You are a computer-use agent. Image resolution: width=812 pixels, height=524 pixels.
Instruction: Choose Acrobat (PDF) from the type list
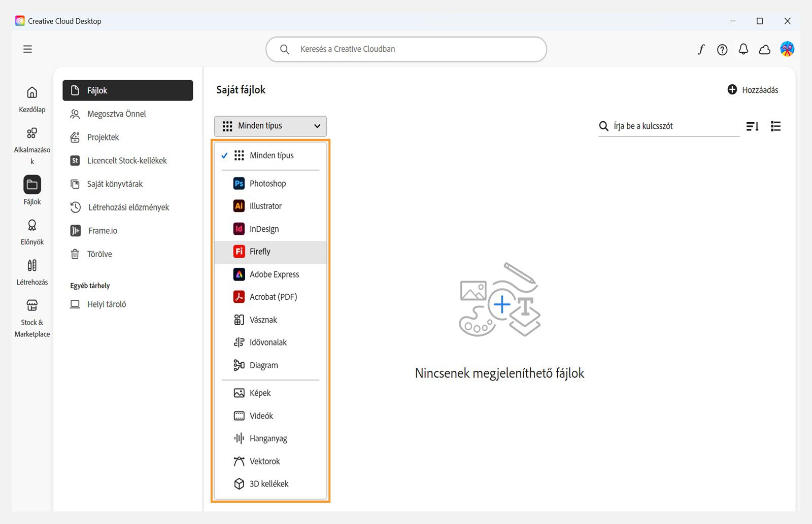coord(270,297)
